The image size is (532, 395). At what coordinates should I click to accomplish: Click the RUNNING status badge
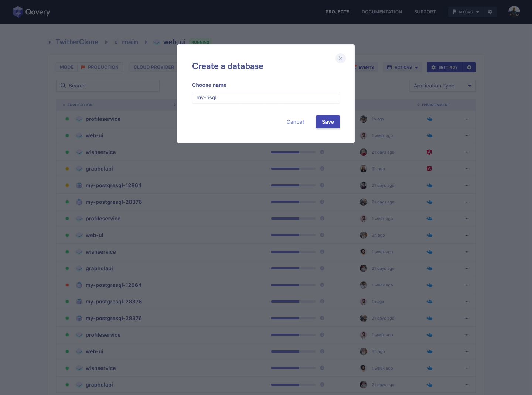pyautogui.click(x=200, y=42)
